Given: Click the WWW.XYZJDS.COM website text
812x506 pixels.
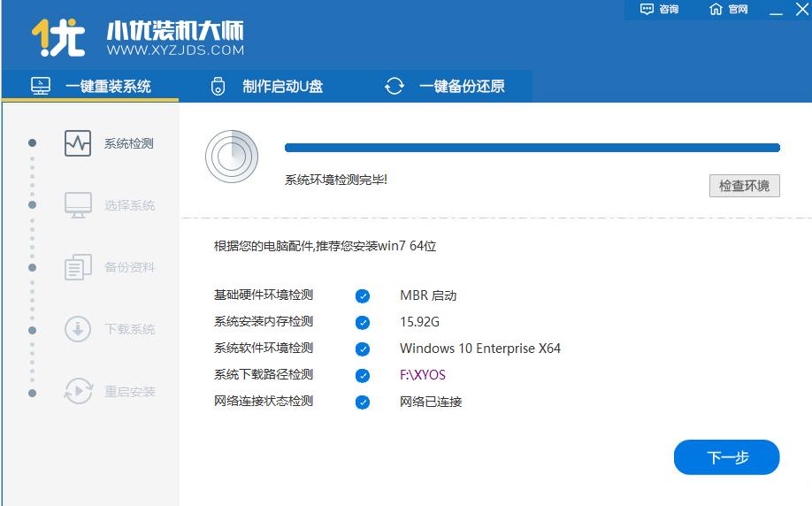Looking at the screenshot, I should pos(175,50).
